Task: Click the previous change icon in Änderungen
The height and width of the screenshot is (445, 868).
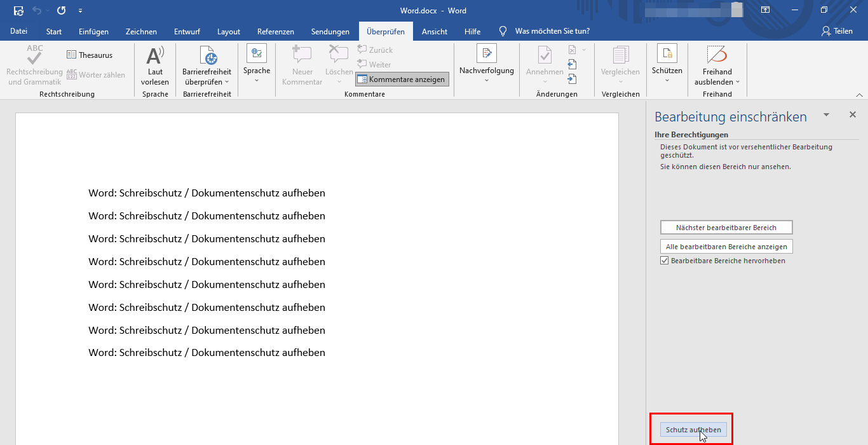Action: 573,64
